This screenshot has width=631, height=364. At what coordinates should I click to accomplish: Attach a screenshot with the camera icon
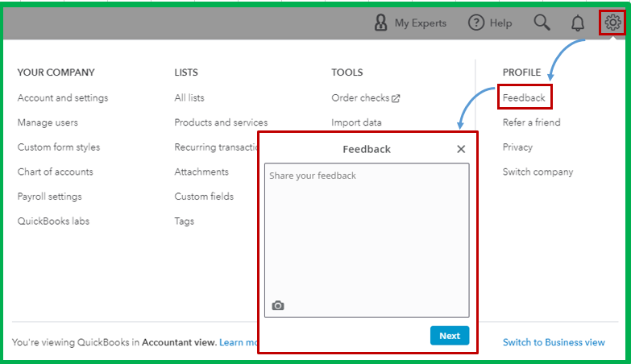pos(278,306)
